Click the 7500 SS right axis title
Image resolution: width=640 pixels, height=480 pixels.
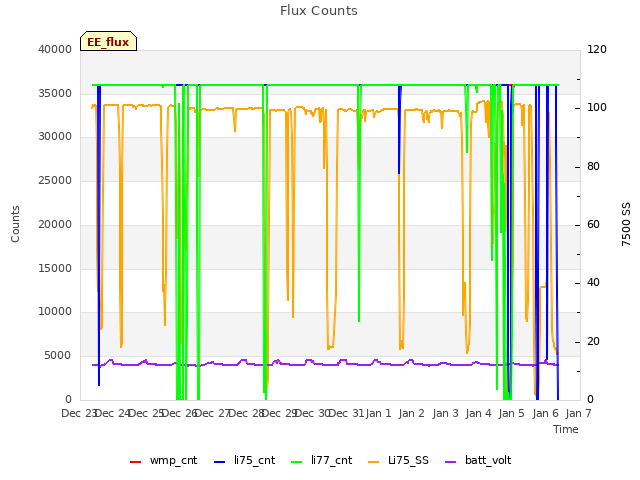click(x=626, y=224)
